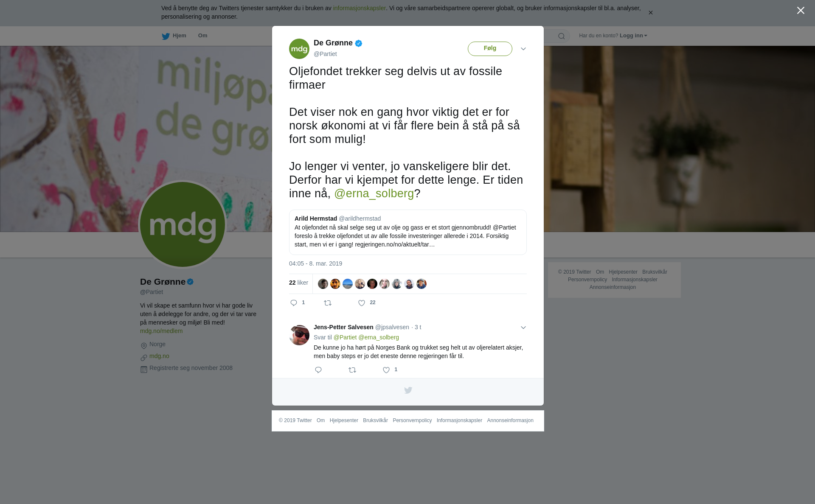The image size is (815, 504).
Task: Click reply icon on Jens-Petter Salvesen's comment
Action: click(x=318, y=370)
